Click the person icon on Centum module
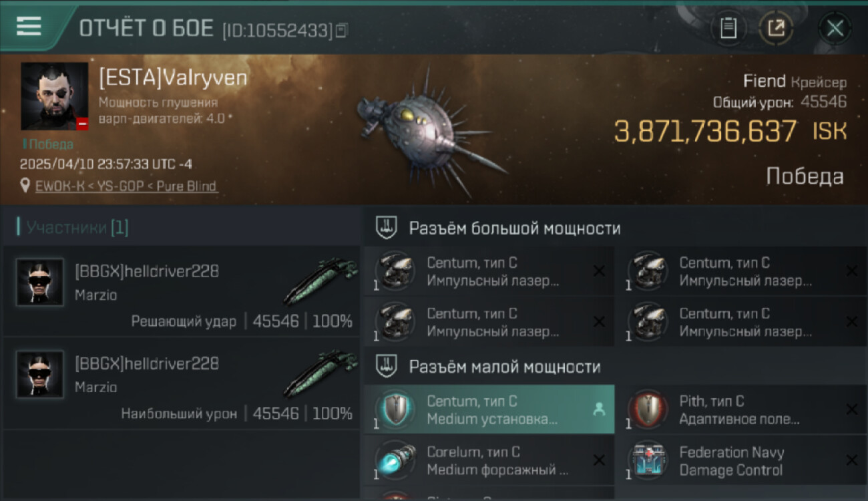This screenshot has height=501, width=868. click(598, 410)
